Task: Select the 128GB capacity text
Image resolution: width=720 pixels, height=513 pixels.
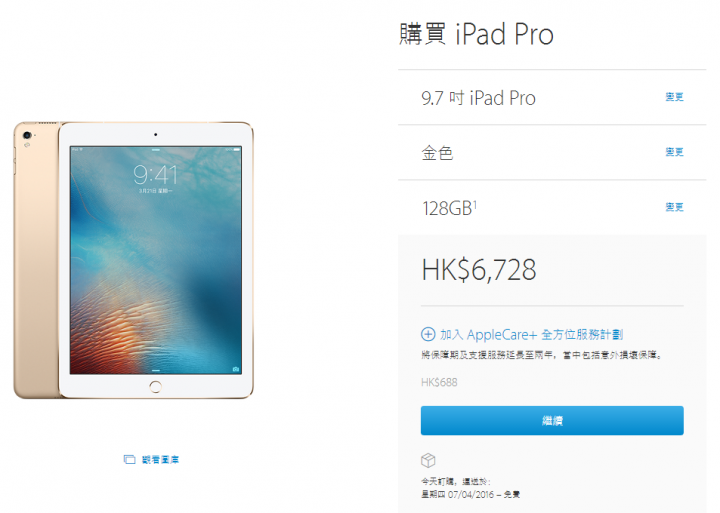Action: 447,209
